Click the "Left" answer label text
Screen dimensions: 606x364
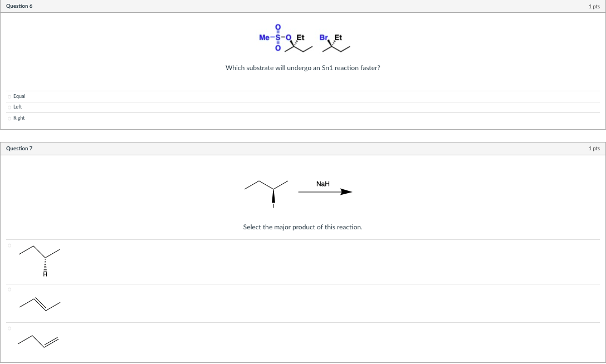click(x=18, y=106)
